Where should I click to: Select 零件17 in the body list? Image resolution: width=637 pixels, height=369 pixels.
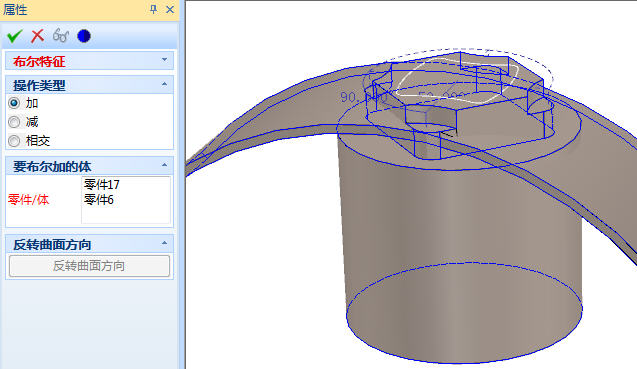pyautogui.click(x=102, y=185)
